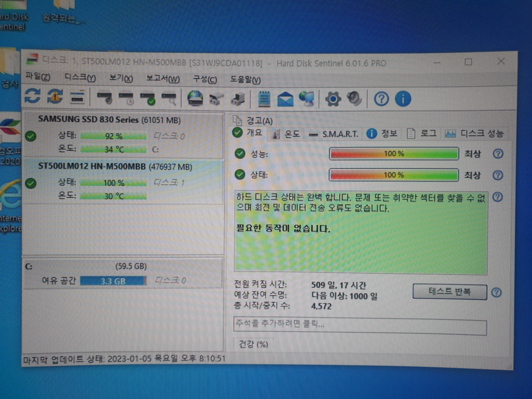Open configuration via the gear icon
Image resolution: width=532 pixels, height=399 pixels.
point(333,99)
